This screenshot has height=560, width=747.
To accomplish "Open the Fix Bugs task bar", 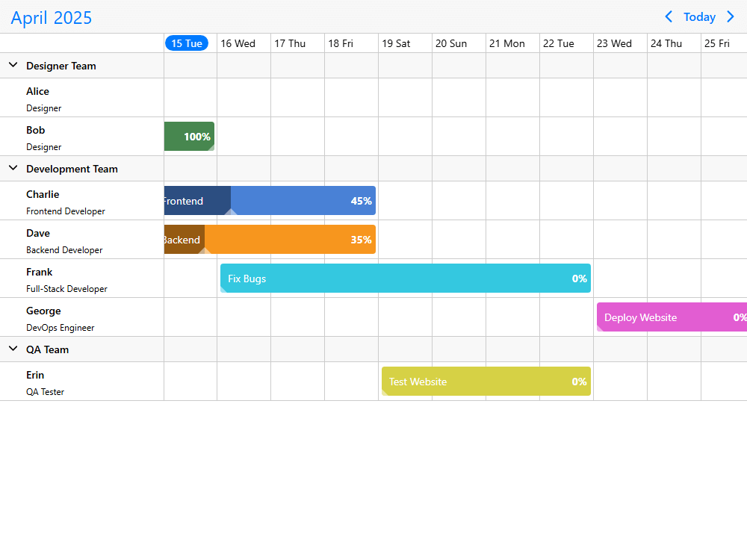I will click(406, 278).
